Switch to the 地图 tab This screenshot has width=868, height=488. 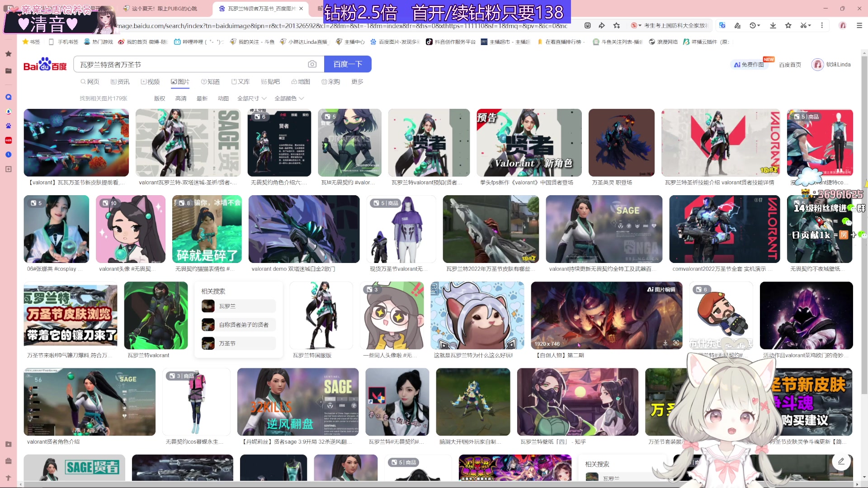tap(301, 82)
